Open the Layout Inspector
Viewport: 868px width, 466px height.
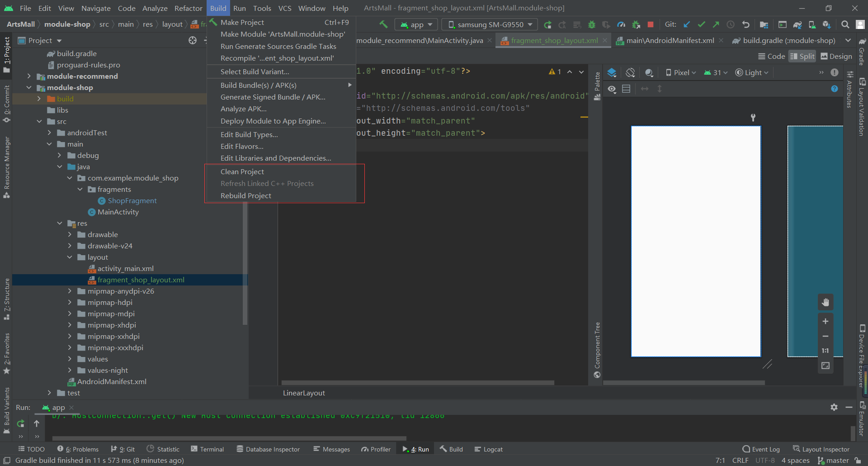tap(821, 449)
